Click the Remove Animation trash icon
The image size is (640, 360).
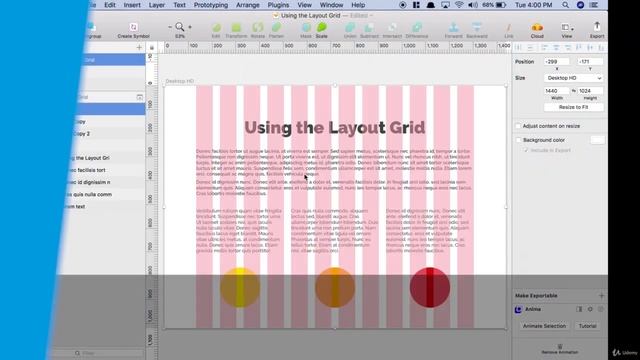click(560, 346)
